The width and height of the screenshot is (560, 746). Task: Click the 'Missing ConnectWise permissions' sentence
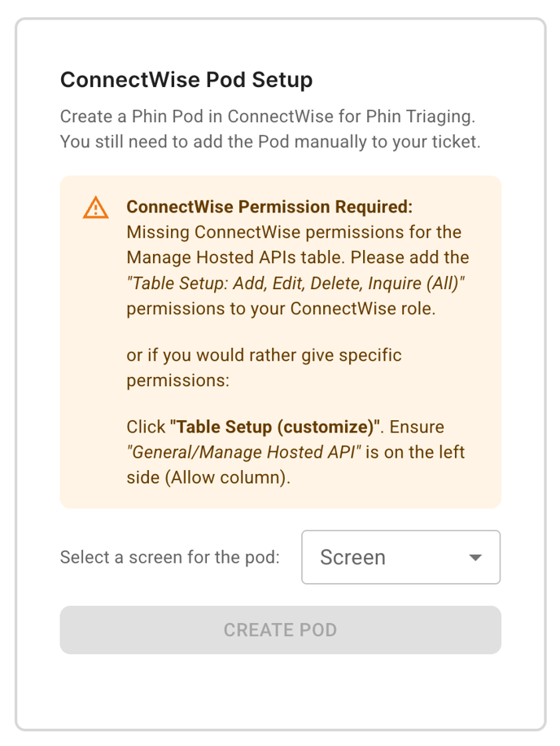(x=295, y=232)
